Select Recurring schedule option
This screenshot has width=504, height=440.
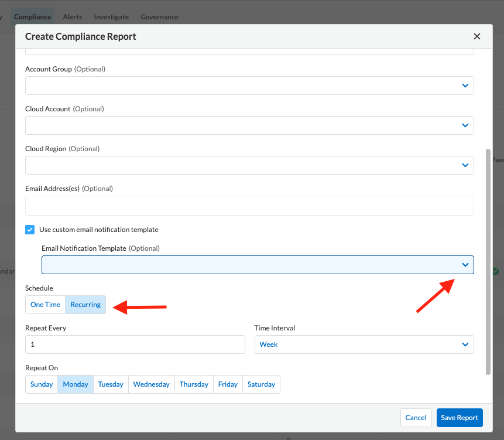[x=85, y=305]
